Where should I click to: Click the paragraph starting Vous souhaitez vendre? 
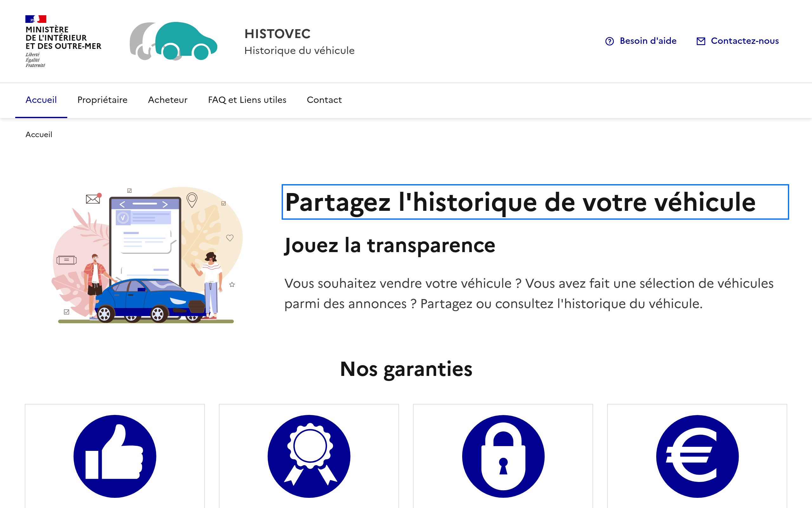pos(529,293)
